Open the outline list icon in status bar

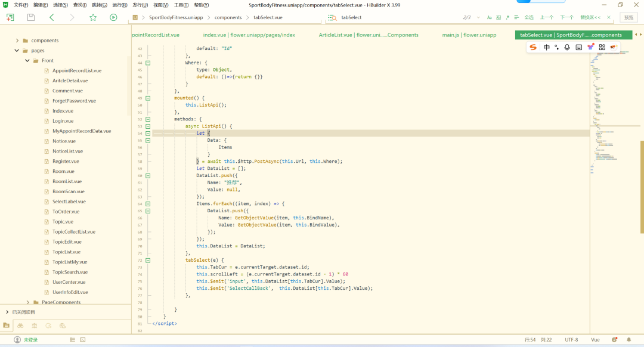(73, 340)
